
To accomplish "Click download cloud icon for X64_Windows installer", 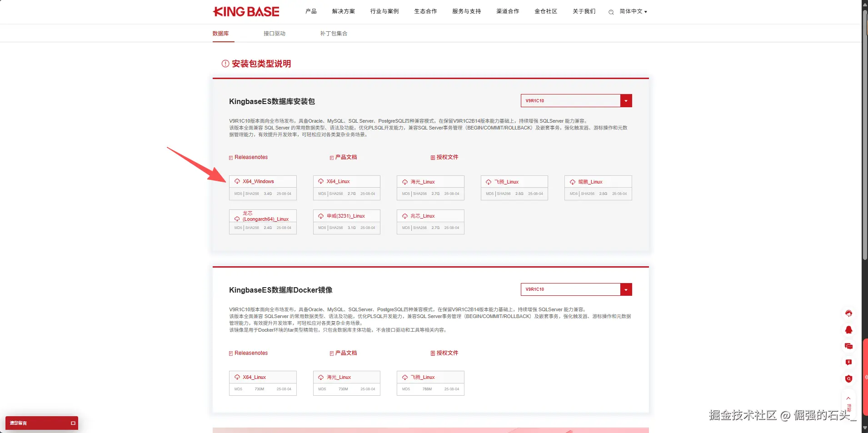I will [237, 181].
